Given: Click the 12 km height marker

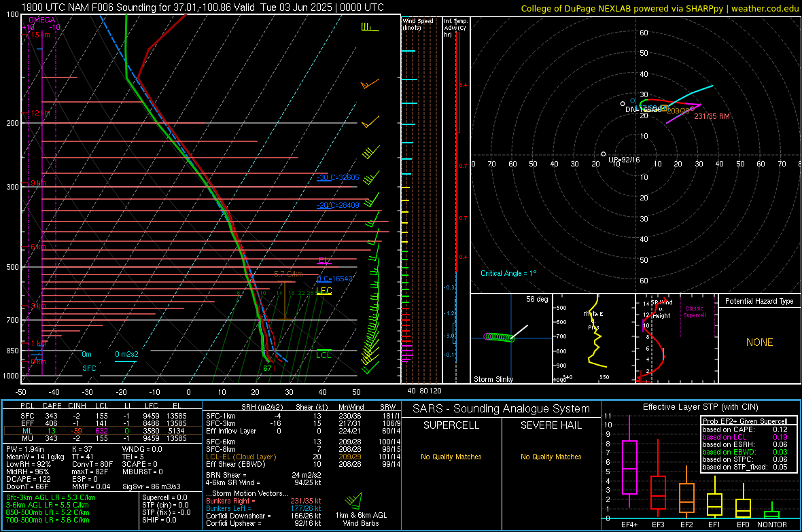Looking at the screenshot, I should click(x=40, y=113).
